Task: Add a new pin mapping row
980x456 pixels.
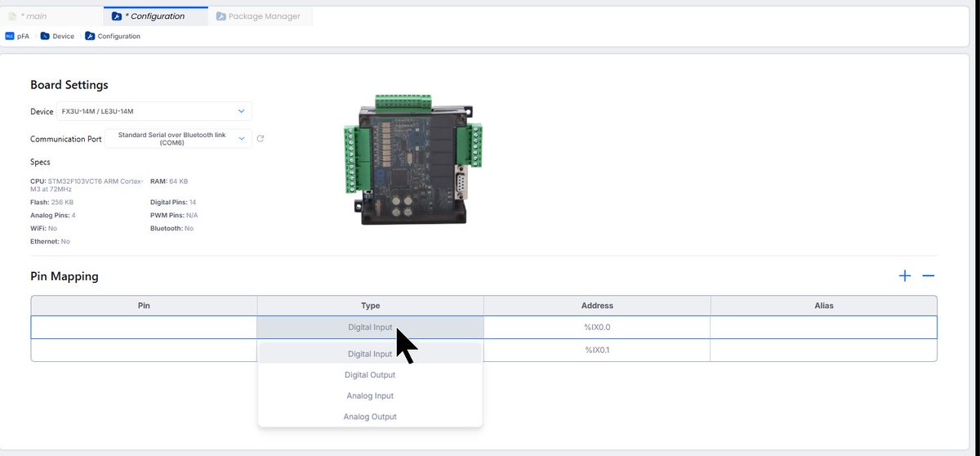Action: click(905, 276)
